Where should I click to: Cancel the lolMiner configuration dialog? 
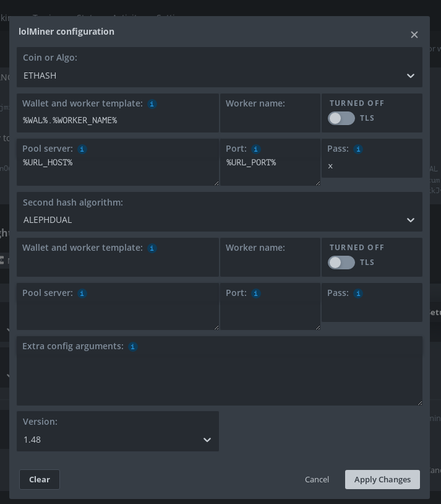[x=317, y=479]
